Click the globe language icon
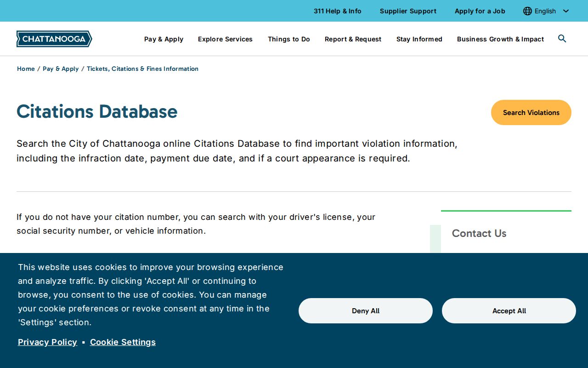The width and height of the screenshot is (588, 368). [527, 11]
